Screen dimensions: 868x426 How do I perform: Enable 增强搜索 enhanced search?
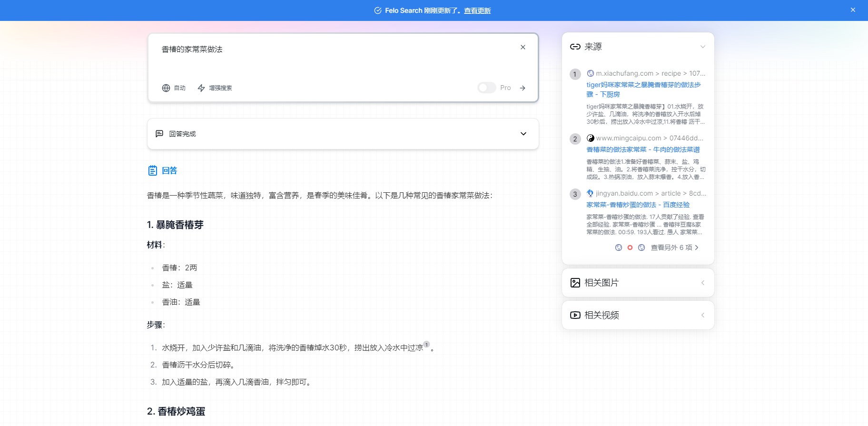click(215, 88)
